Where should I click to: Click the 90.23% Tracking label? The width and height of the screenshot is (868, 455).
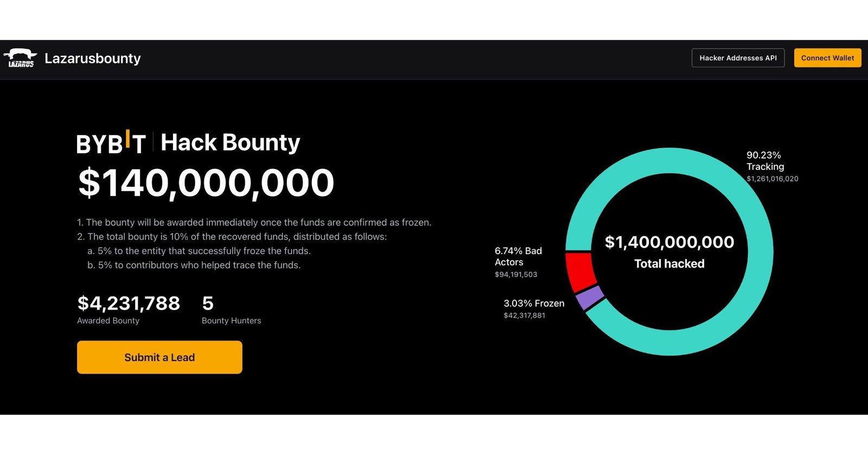pyautogui.click(x=765, y=161)
